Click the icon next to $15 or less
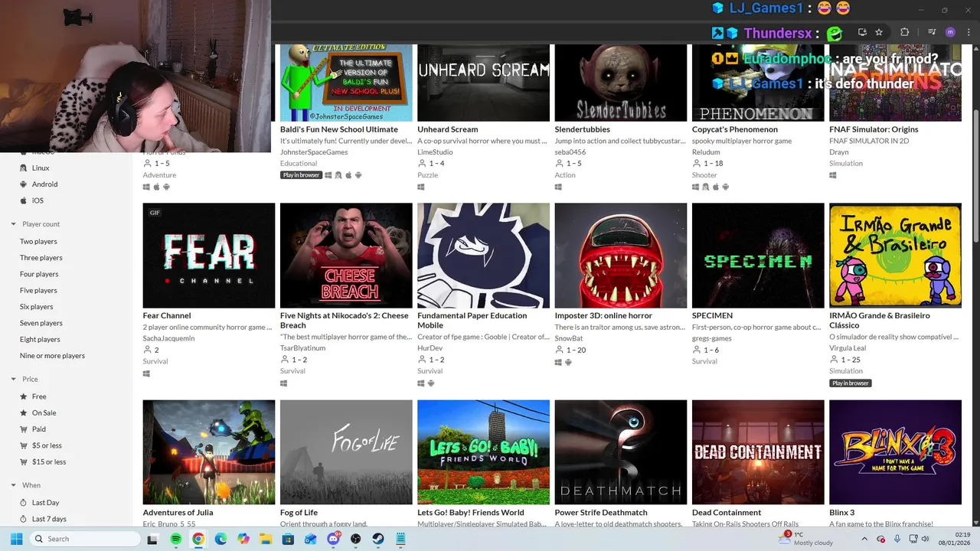Screen dimensions: 980x551 coord(24,461)
